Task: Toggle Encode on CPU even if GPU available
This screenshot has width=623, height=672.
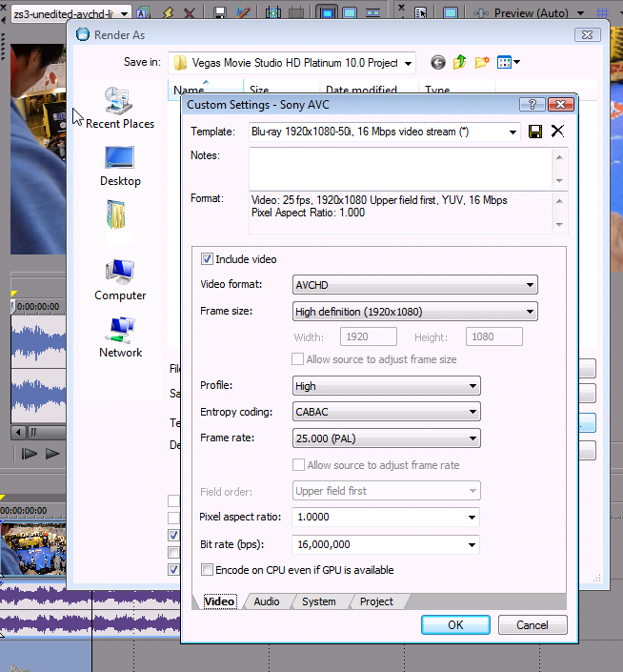Action: click(207, 570)
